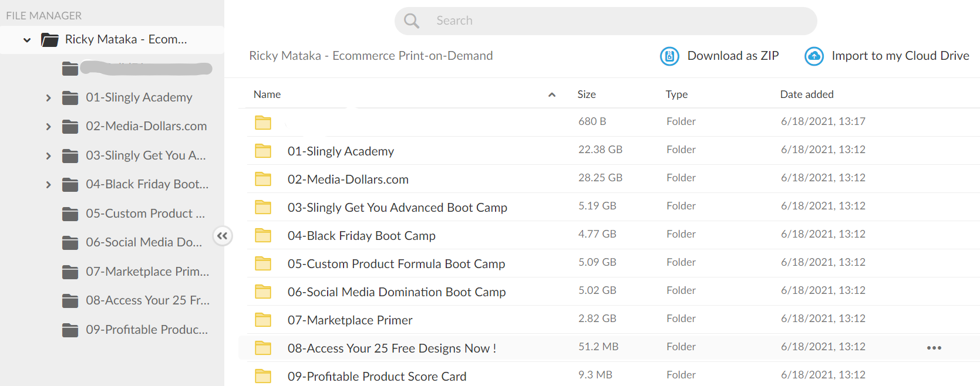Select 07-Marketplace Prim... sidebar folder icon
This screenshot has width=980, height=386.
[70, 272]
